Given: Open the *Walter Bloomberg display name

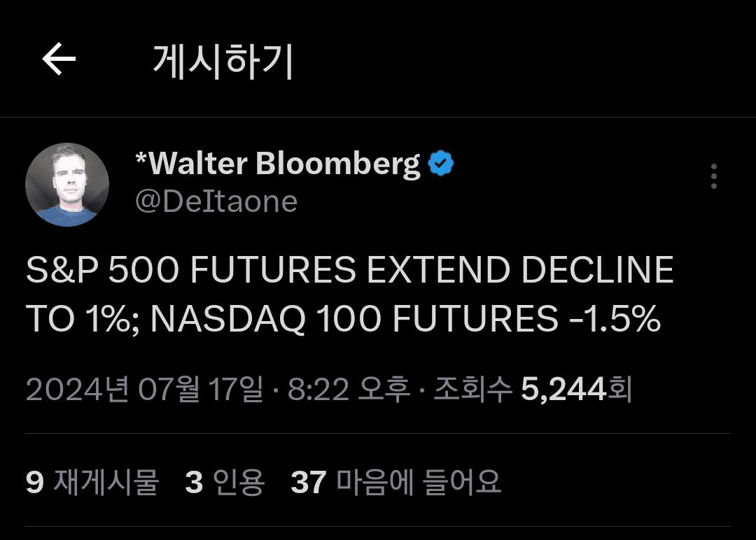Looking at the screenshot, I should coord(278,164).
